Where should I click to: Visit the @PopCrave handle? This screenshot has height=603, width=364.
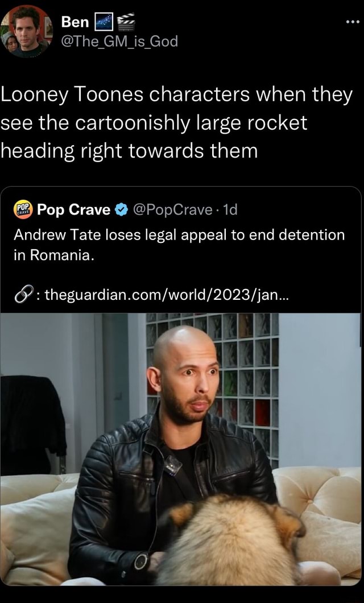172,210
